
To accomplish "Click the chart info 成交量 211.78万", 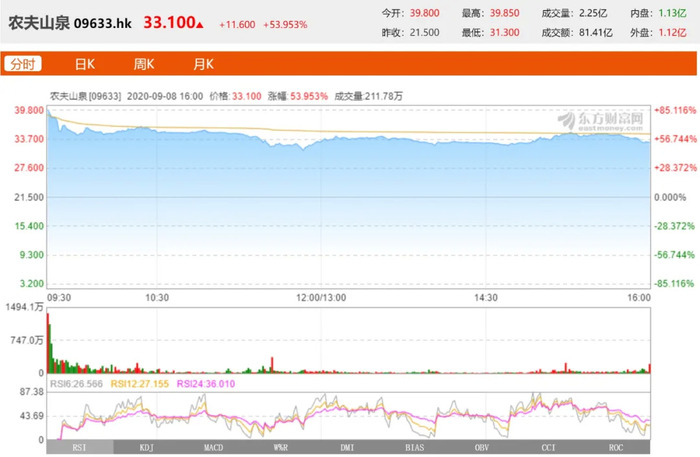I will tap(368, 96).
